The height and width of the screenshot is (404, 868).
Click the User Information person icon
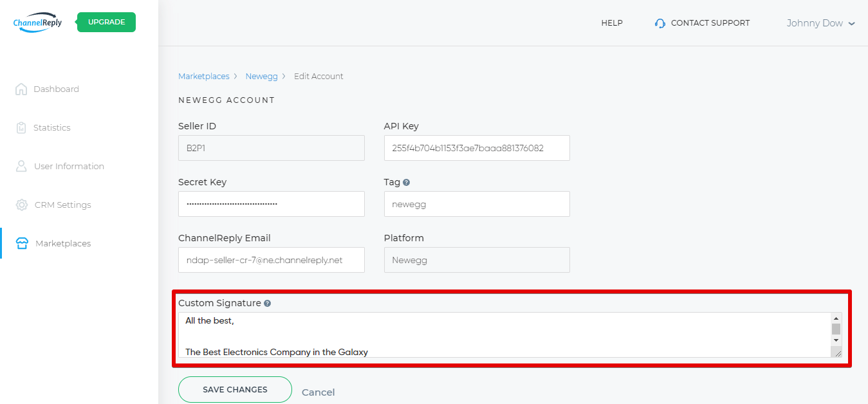point(21,167)
